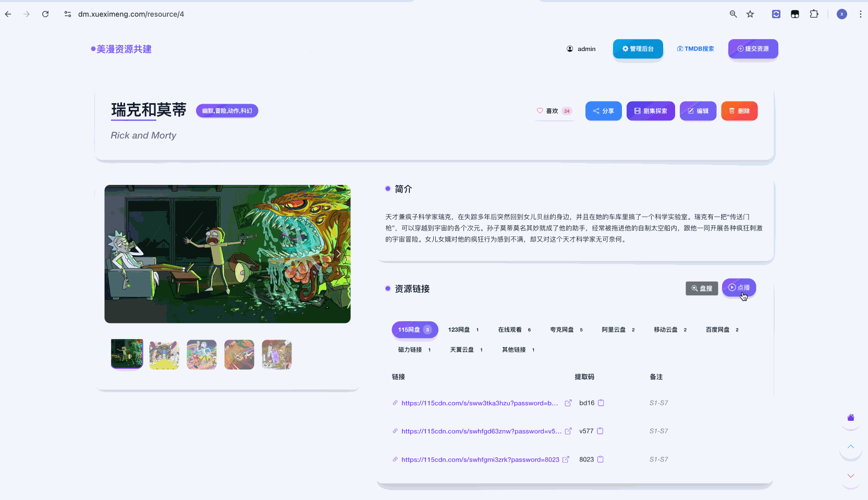868x500 pixels.
Task: Open the sww3tka3hzu 115cdn link
Action: click(x=480, y=403)
